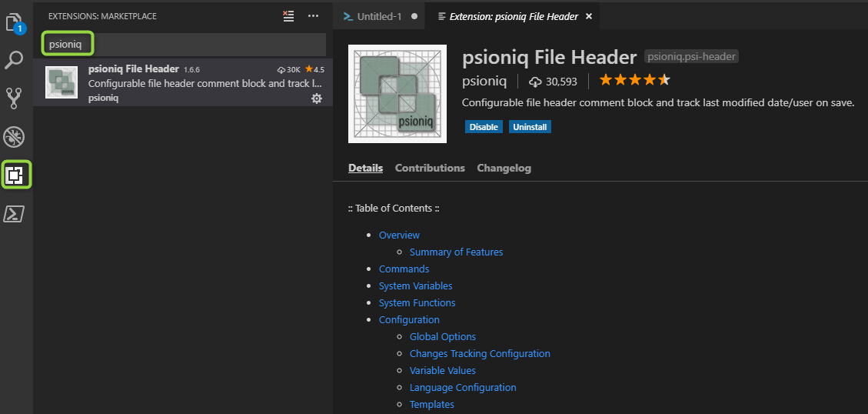Viewport: 868px width, 414px height.
Task: Click the Disable extension button
Action: (484, 127)
